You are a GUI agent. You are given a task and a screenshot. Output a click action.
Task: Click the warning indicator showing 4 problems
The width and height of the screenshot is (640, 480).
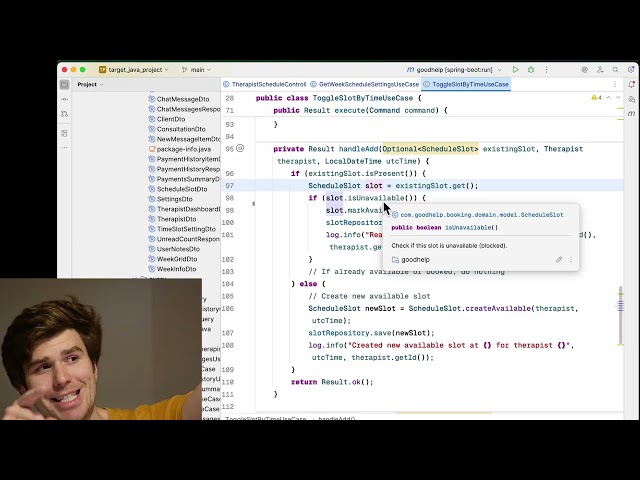tap(597, 98)
